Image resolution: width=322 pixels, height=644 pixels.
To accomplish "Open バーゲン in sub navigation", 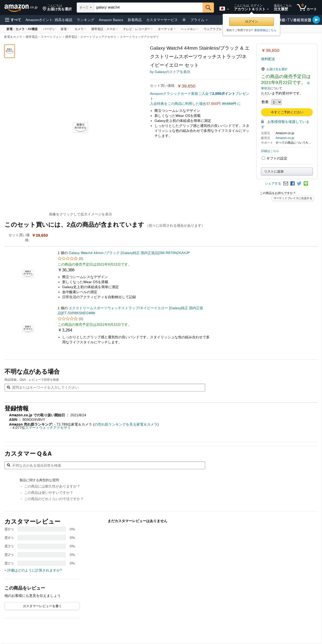I will coord(49,29).
